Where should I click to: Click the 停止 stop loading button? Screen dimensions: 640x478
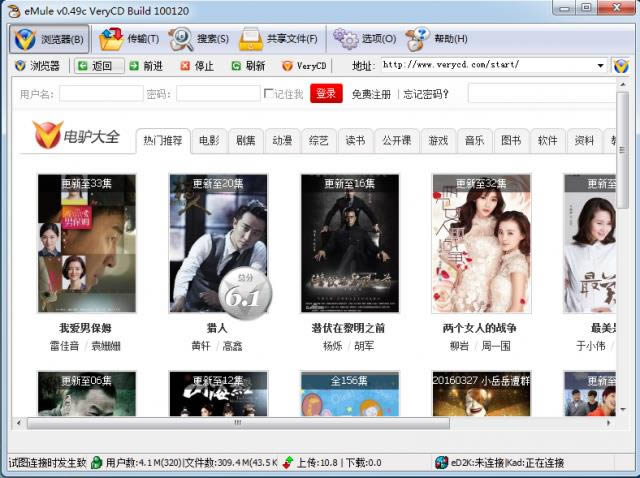(x=197, y=66)
